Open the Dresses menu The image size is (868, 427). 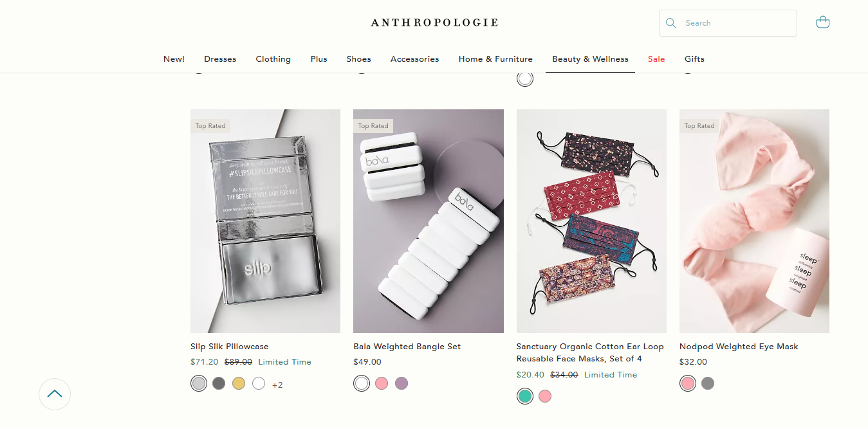click(220, 59)
